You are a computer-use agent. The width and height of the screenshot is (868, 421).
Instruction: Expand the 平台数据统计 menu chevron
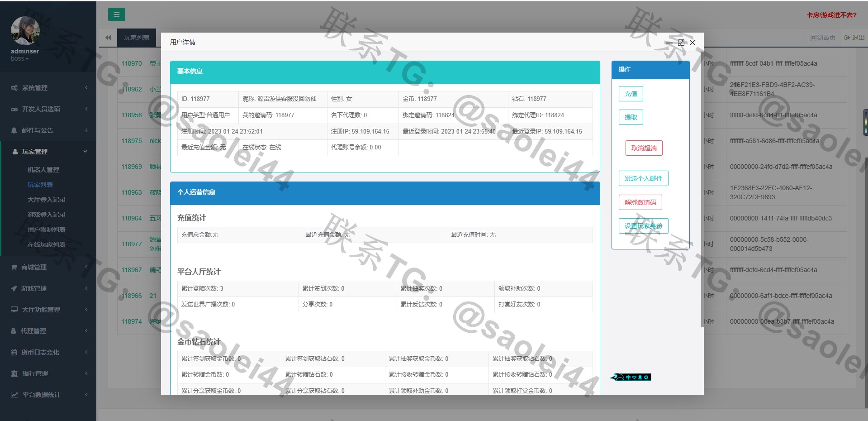pyautogui.click(x=86, y=395)
